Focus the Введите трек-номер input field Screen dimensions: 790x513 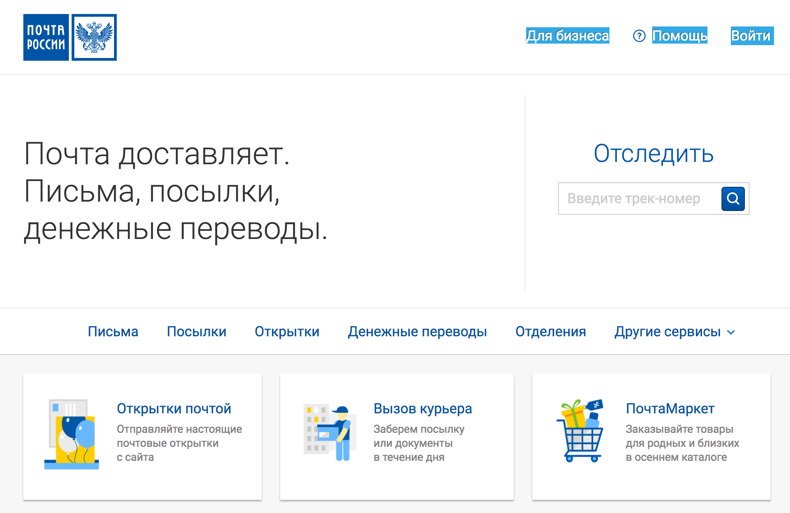click(638, 198)
